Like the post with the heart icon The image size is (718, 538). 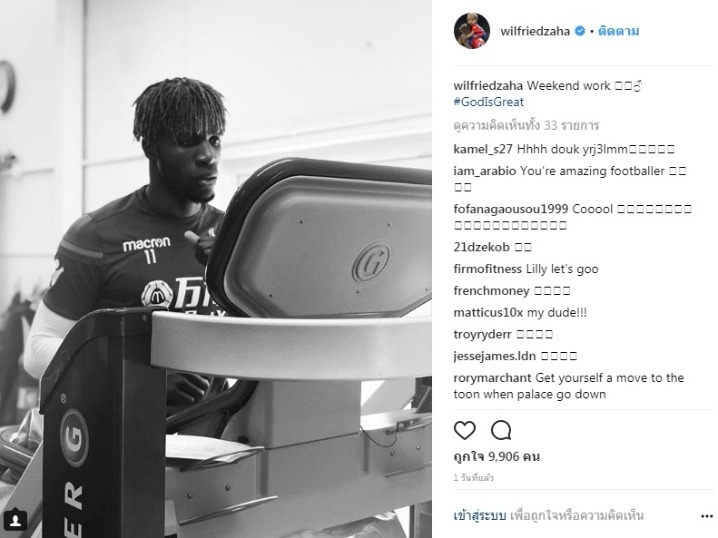[x=464, y=430]
